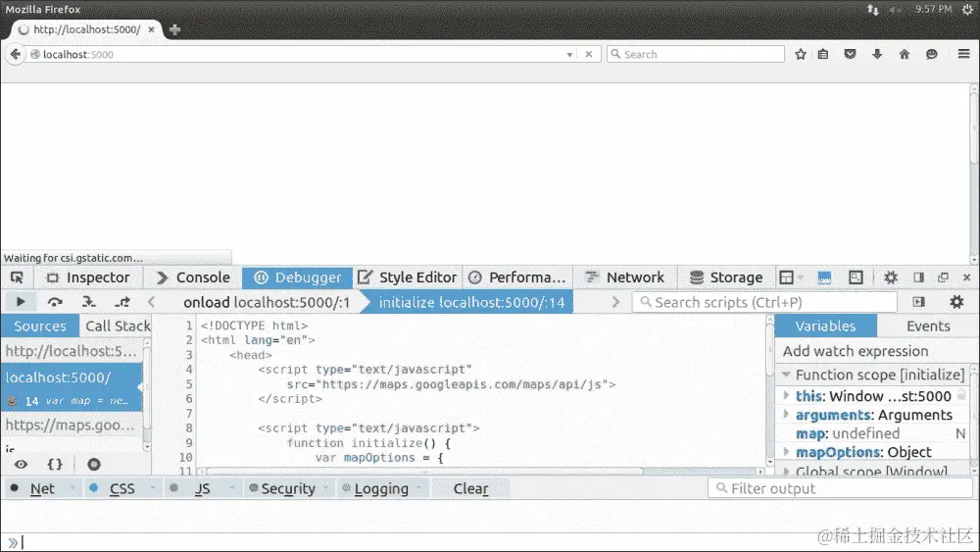
Task: Toggle all breakpoints circle icon
Action: tap(94, 465)
